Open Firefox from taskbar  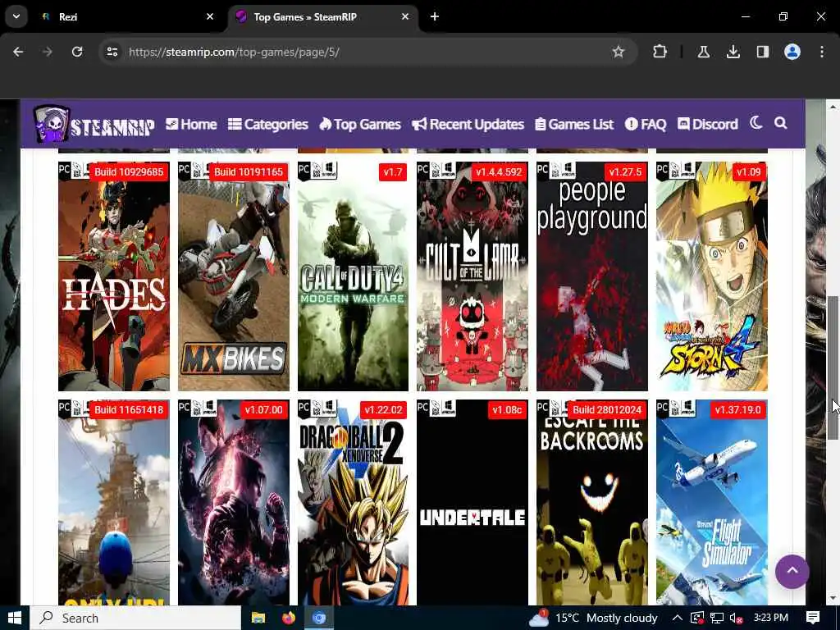(289, 619)
